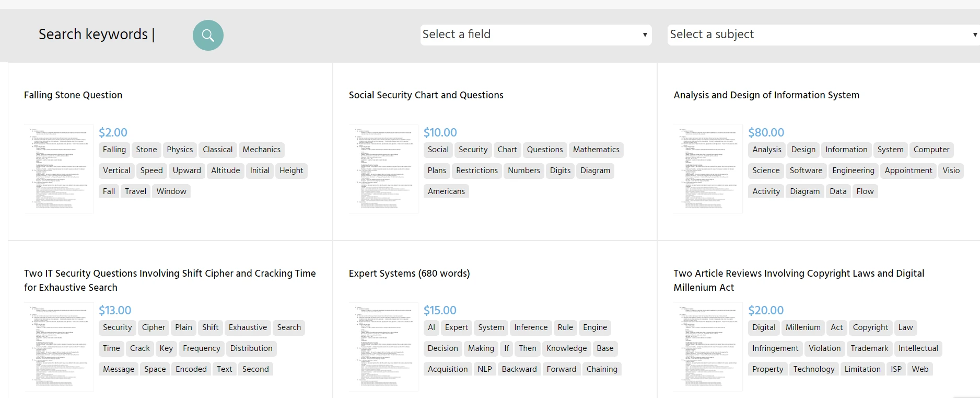Open the Select a field dropdown

tap(535, 35)
